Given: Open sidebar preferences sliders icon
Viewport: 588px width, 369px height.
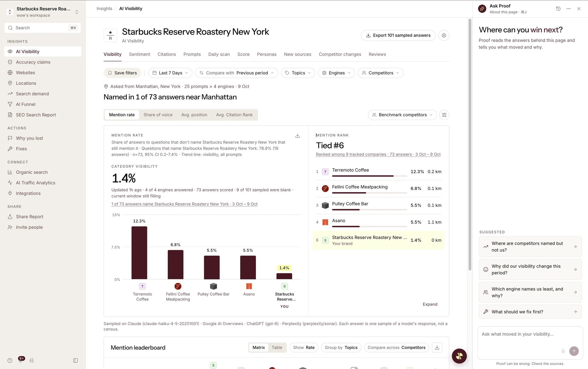Looking at the screenshot, I should pyautogui.click(x=32, y=360).
